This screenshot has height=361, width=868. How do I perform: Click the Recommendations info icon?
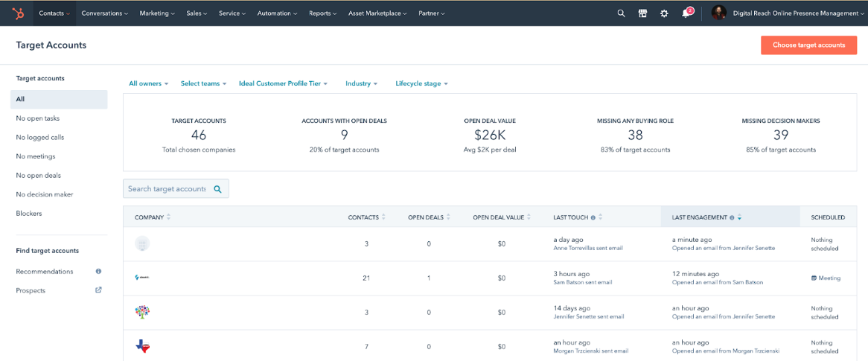[x=98, y=272]
